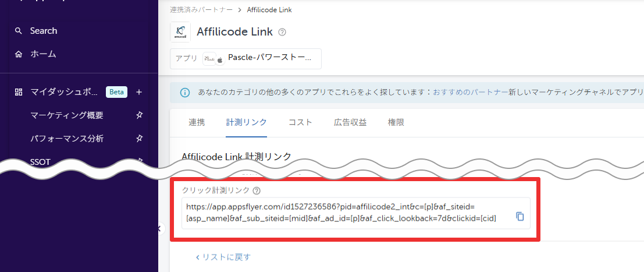Open マーケティング概要 in the sidebar
The height and width of the screenshot is (272, 644).
(x=67, y=116)
